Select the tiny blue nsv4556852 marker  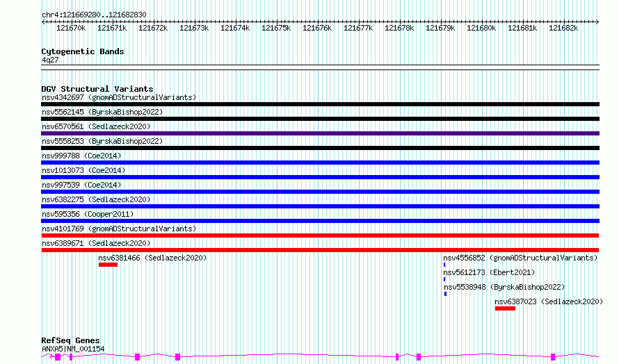tap(444, 265)
